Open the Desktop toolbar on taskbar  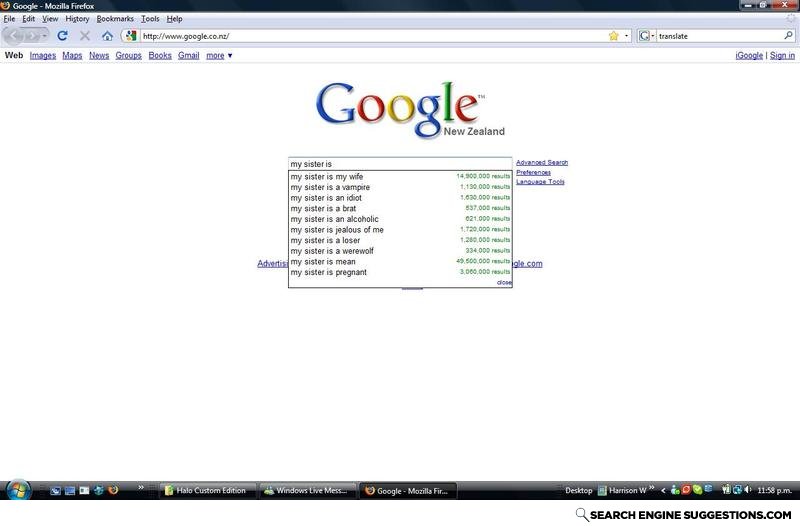point(579,490)
